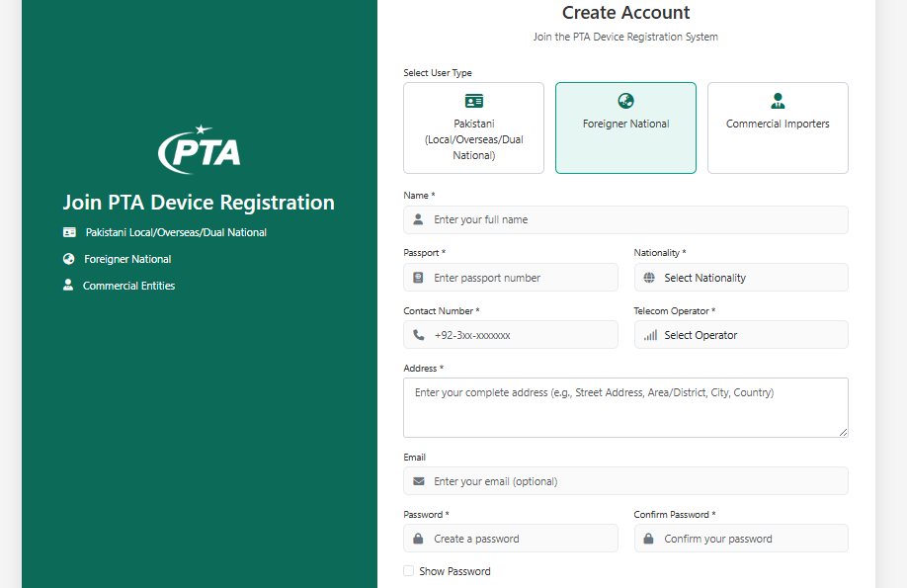The height and width of the screenshot is (588, 907).
Task: Click the lock icon in Confirm Password field
Action: [649, 539]
